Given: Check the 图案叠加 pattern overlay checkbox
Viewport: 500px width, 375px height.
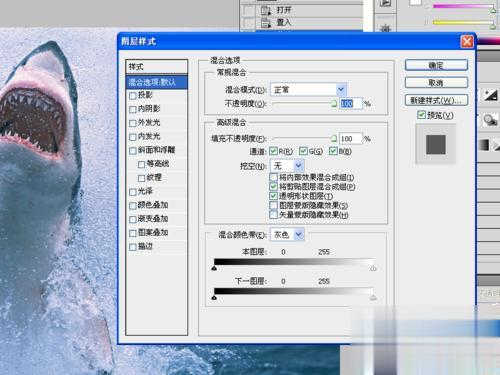Looking at the screenshot, I should point(133,233).
